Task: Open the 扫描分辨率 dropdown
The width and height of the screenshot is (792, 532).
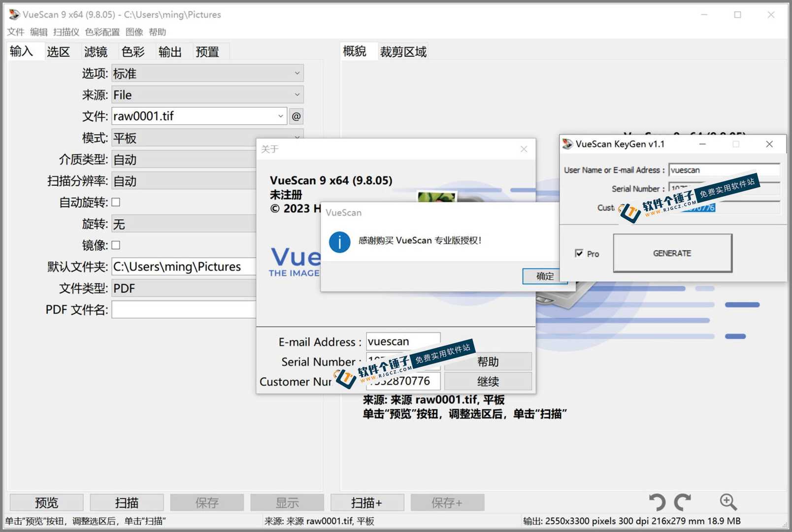Action: [184, 181]
